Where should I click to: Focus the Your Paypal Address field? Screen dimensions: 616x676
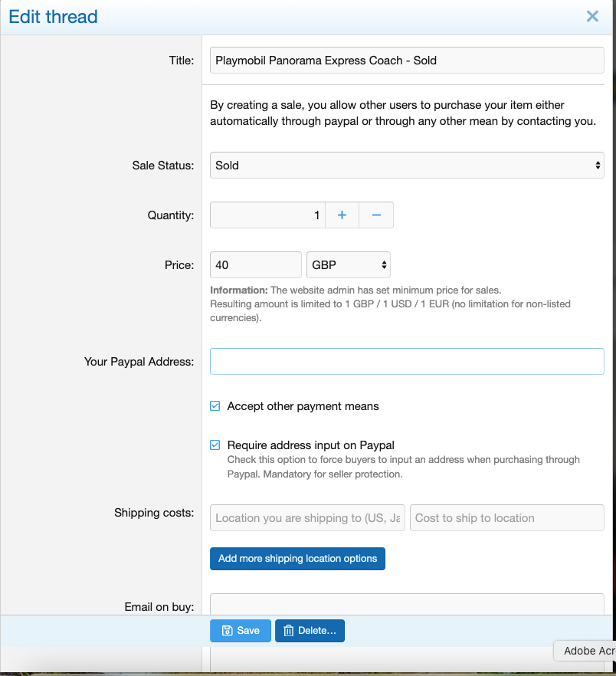point(407,361)
